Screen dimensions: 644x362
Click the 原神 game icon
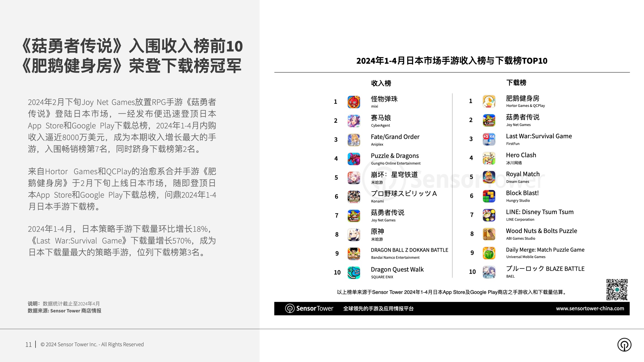(354, 235)
